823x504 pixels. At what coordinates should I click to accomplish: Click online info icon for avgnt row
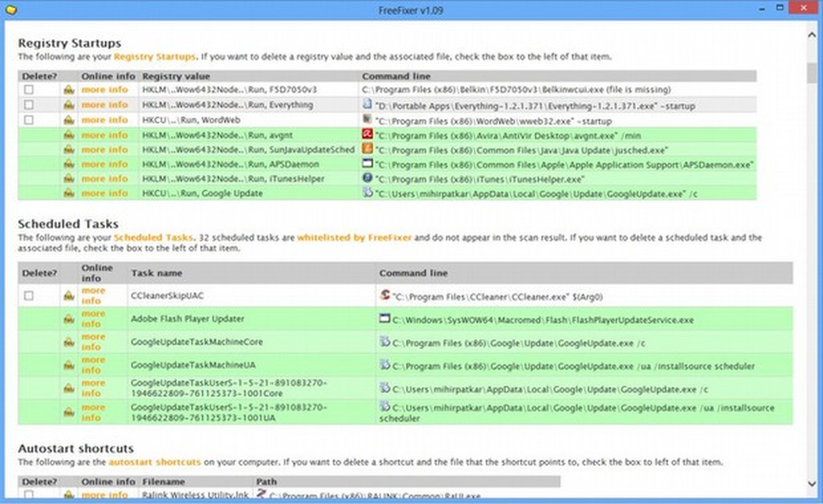click(69, 135)
